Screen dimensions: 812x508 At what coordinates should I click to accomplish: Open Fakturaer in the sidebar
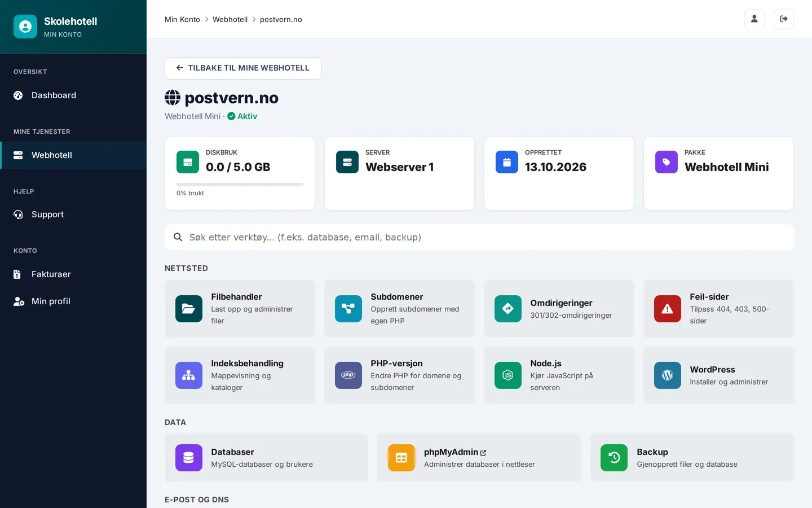(x=73, y=274)
